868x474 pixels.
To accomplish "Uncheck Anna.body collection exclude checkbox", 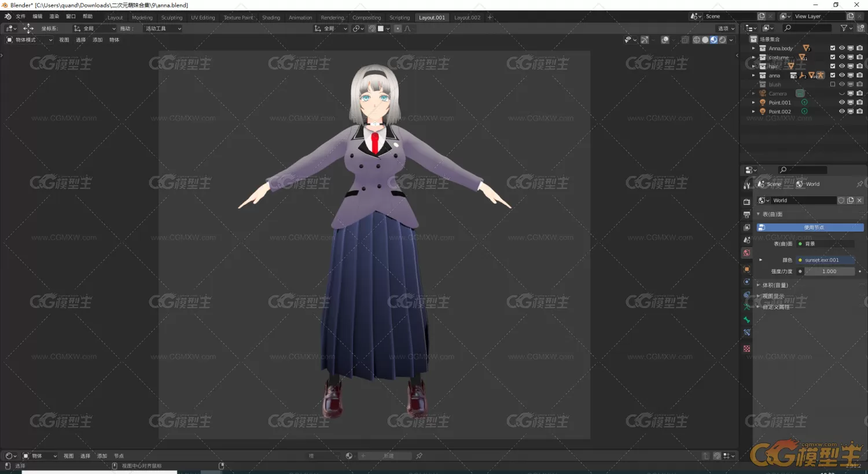I will [x=833, y=48].
